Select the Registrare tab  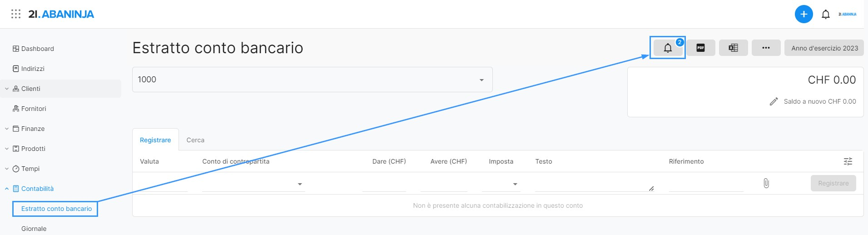pos(155,140)
